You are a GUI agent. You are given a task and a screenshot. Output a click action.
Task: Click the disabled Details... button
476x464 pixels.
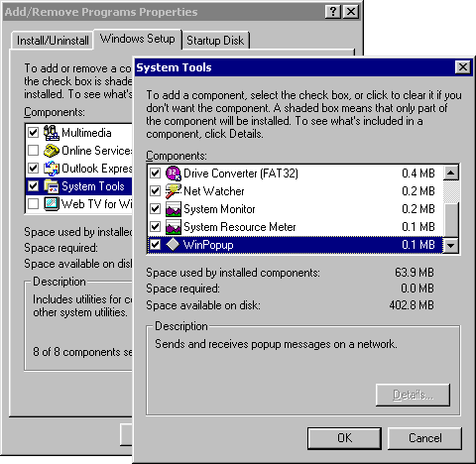(413, 395)
